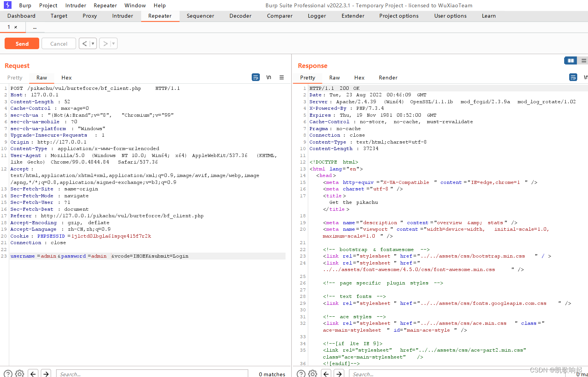
Task: Click the "0 matches" Request search counter
Action: click(272, 374)
